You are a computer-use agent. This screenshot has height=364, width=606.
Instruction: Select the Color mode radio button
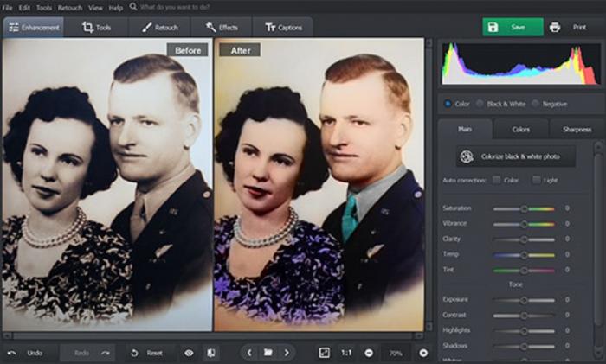(448, 104)
